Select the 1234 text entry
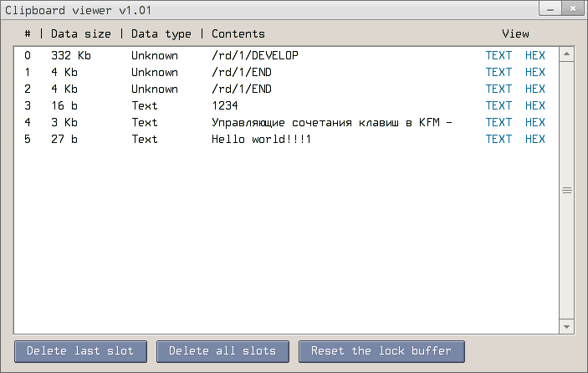The width and height of the screenshot is (588, 373). [225, 105]
